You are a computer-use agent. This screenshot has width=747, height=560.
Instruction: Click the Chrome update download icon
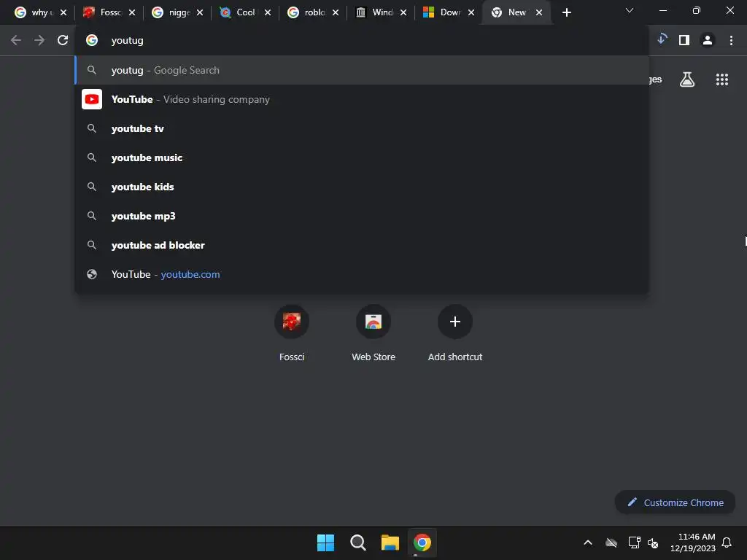point(662,39)
